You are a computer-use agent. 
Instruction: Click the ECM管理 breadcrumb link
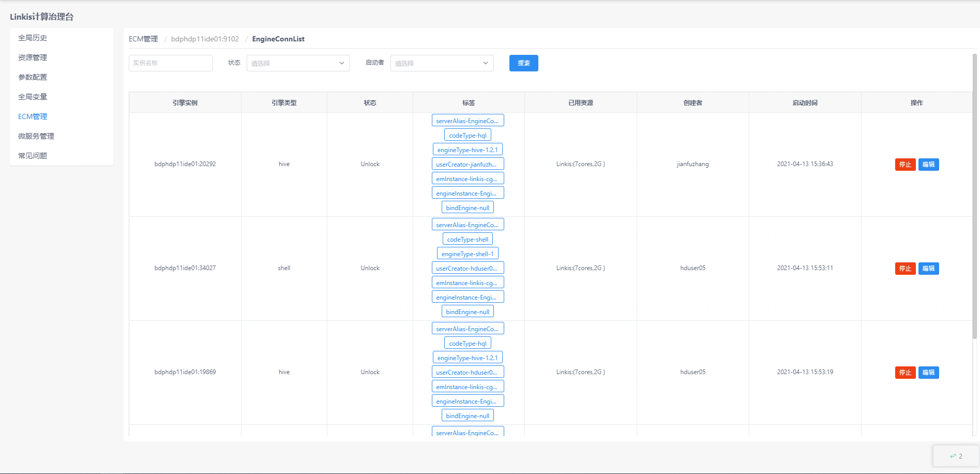coord(143,39)
